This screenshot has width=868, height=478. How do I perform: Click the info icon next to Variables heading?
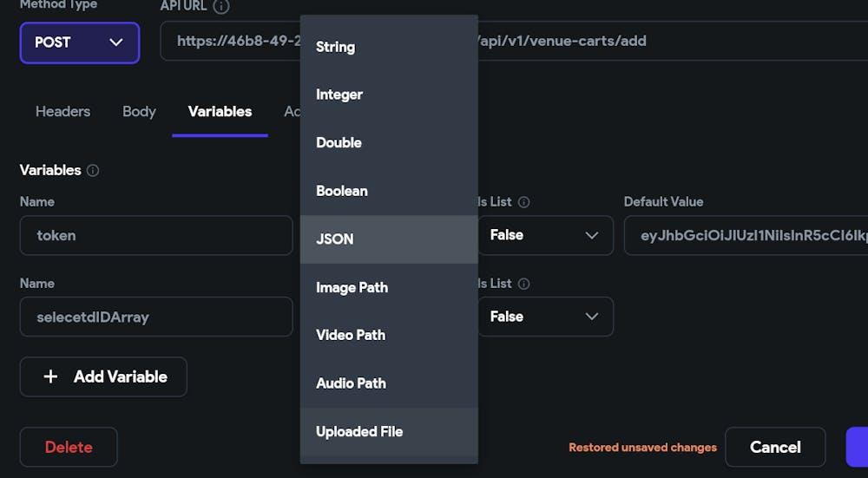(93, 170)
